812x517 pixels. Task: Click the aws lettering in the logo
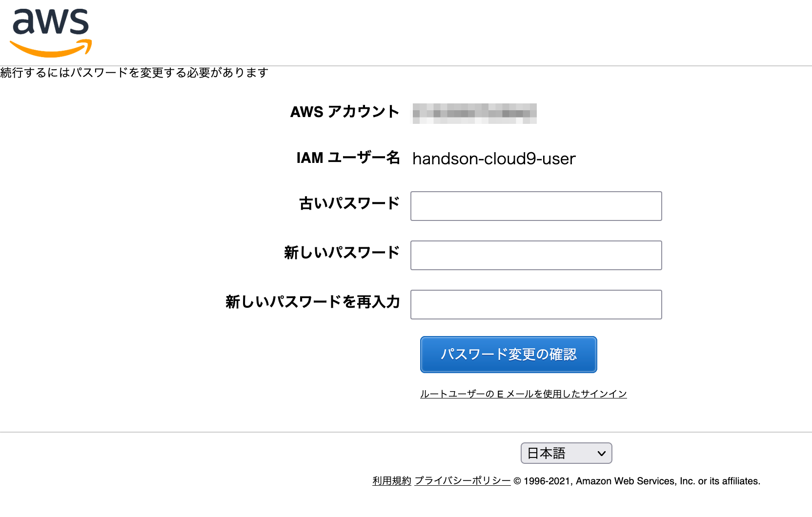pyautogui.click(x=51, y=21)
